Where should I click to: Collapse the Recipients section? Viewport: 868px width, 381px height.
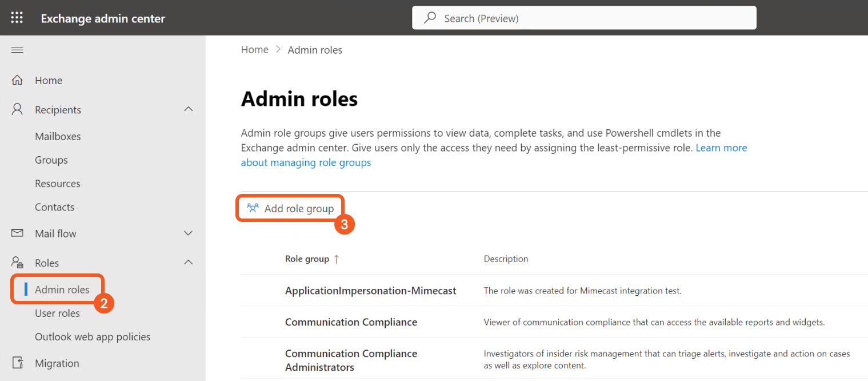(x=189, y=109)
